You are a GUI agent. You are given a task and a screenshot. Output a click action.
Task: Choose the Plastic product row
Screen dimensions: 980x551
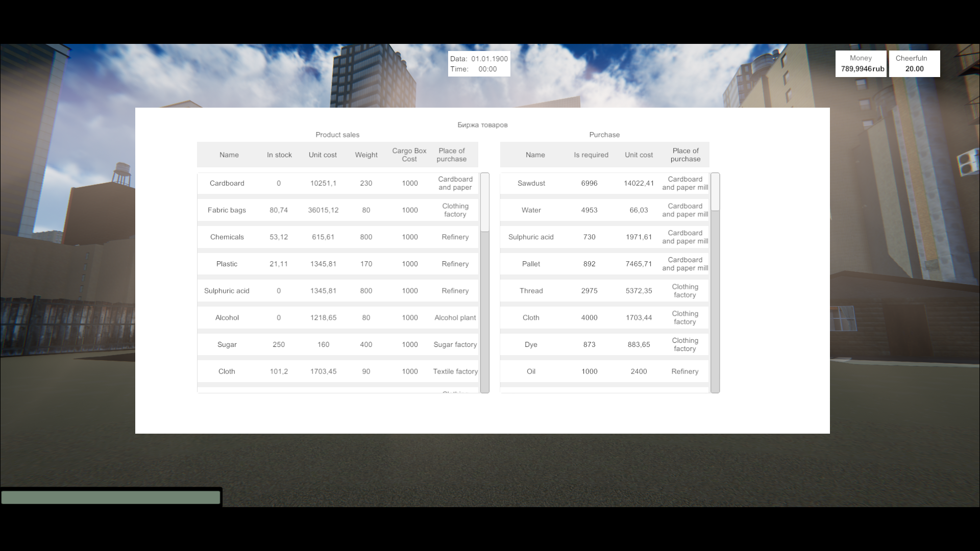click(338, 264)
